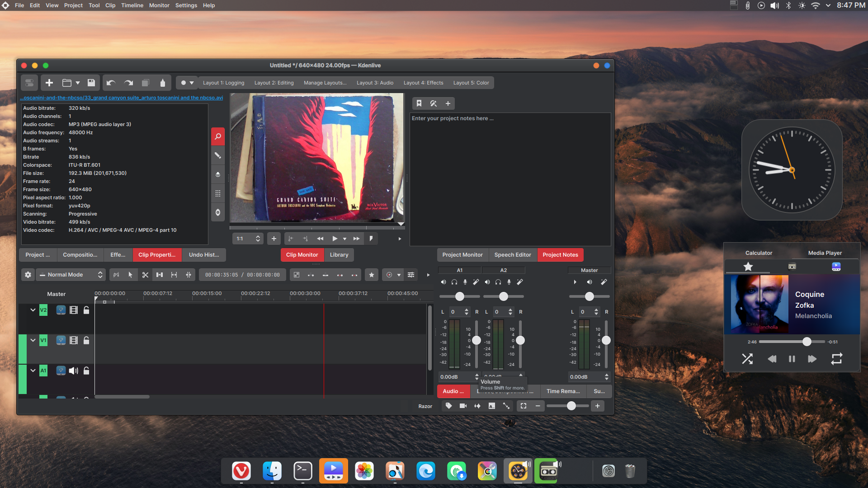Open the Timeline menu
The height and width of the screenshot is (488, 868).
[132, 5]
